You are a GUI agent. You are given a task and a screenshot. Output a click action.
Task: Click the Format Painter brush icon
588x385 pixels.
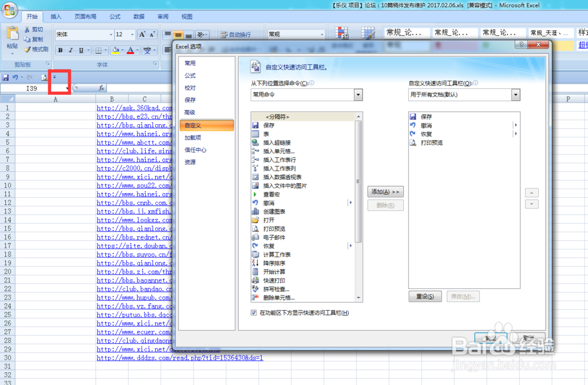point(27,49)
